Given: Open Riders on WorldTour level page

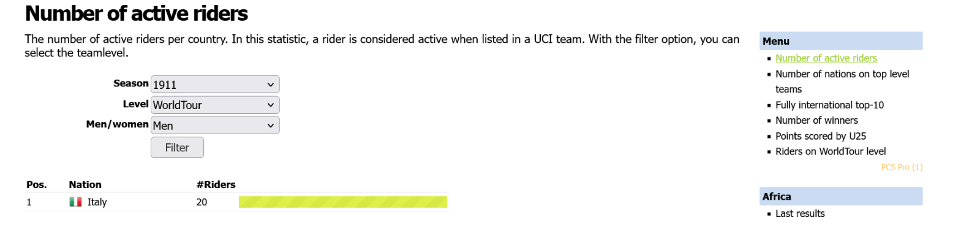Looking at the screenshot, I should click(831, 151).
